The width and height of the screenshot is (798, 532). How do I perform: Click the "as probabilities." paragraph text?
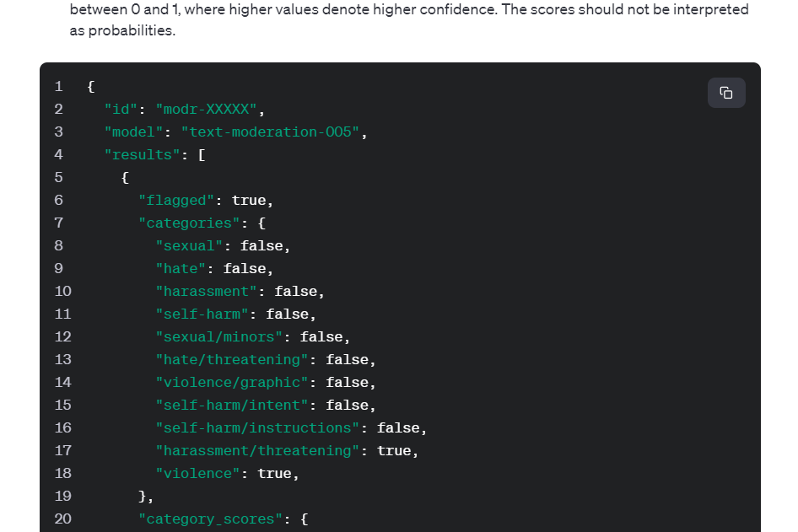122,30
